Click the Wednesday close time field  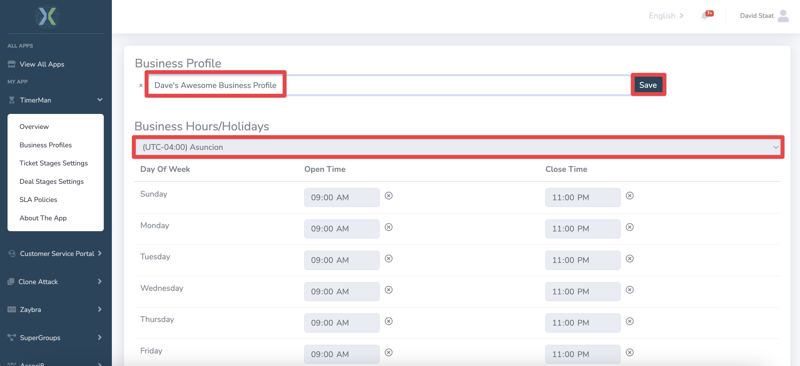point(583,291)
